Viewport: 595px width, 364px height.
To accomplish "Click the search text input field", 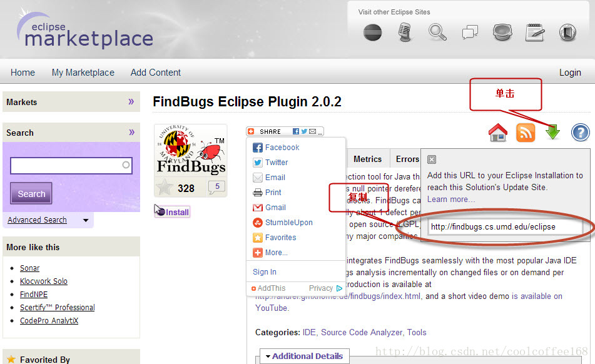I will tap(71, 166).
